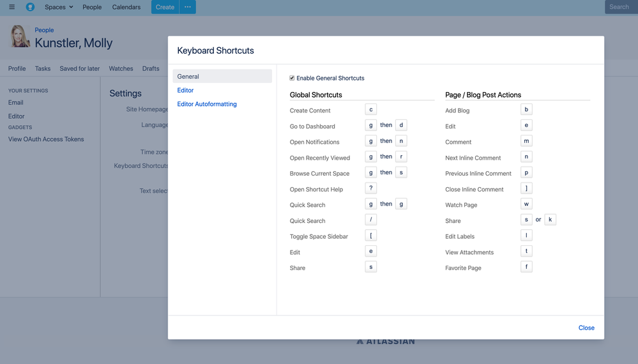
Task: Go to People in top navigation
Action: [x=92, y=7]
